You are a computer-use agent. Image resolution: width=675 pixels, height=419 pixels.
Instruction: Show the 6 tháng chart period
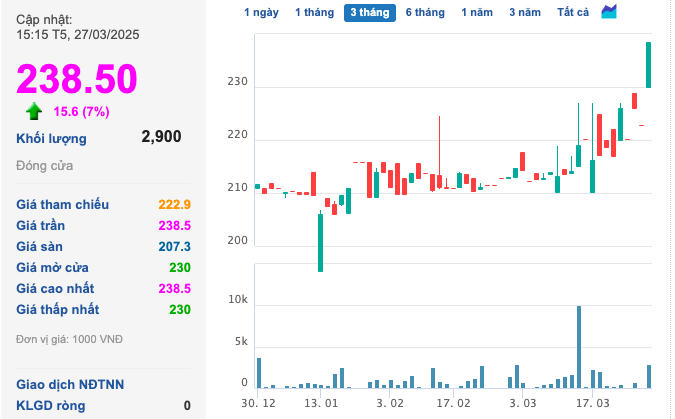click(x=424, y=12)
